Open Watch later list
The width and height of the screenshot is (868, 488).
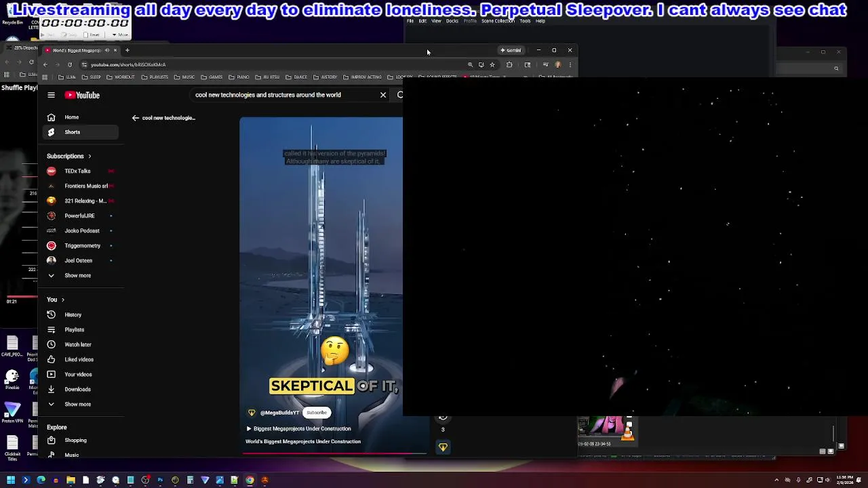click(81, 344)
